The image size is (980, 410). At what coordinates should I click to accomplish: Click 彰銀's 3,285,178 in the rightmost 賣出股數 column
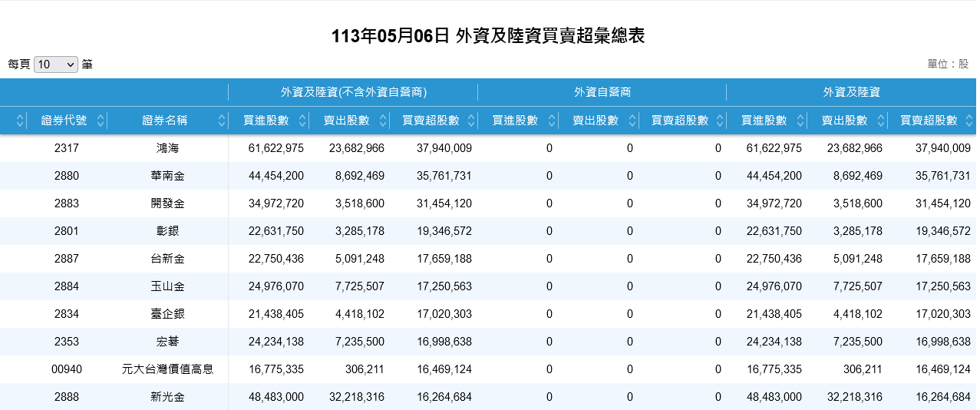tap(858, 231)
